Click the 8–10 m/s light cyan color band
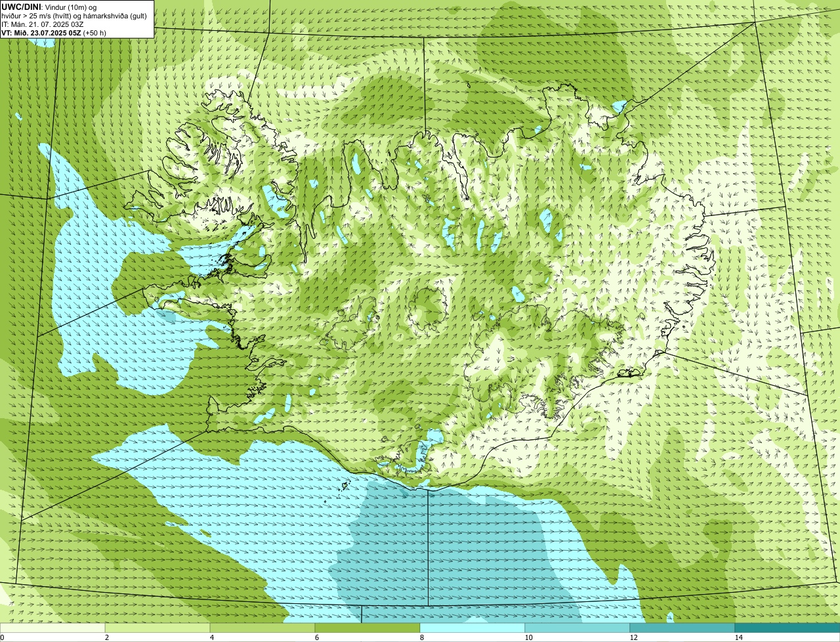Screen dimensions: 840x642 point(472,628)
